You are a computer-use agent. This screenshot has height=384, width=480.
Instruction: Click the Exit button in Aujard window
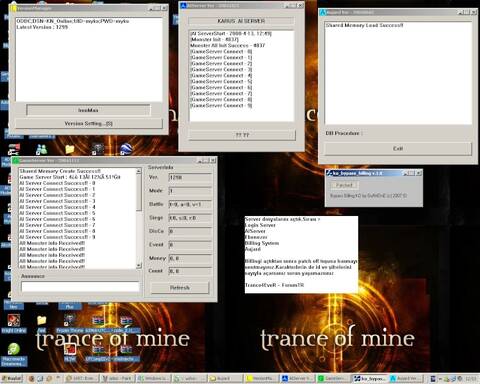(x=398, y=149)
